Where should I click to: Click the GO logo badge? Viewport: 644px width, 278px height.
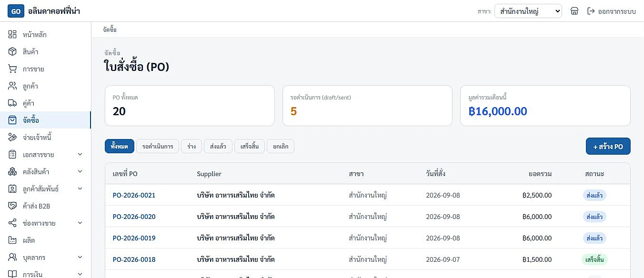(x=16, y=11)
